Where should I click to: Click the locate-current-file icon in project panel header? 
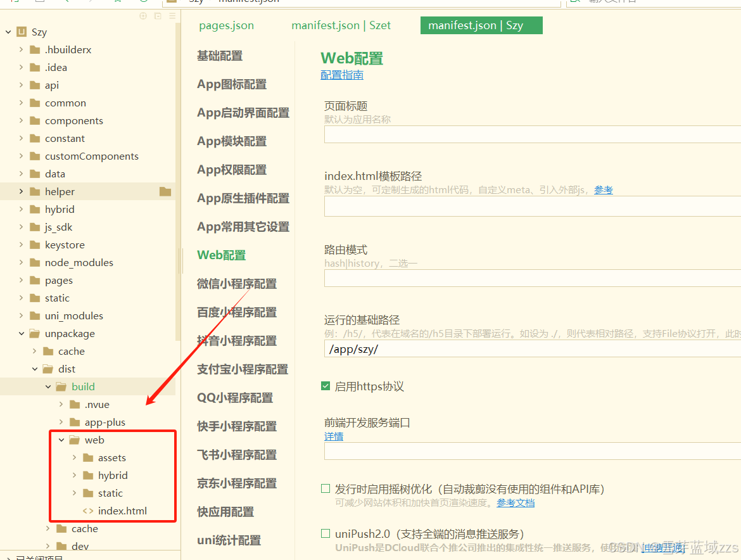(142, 16)
